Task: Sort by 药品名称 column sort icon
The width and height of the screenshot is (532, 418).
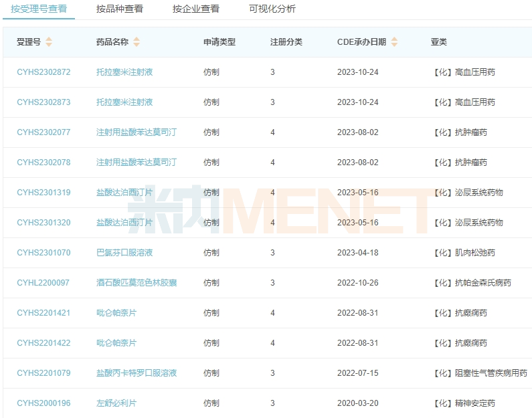Action: [137, 42]
